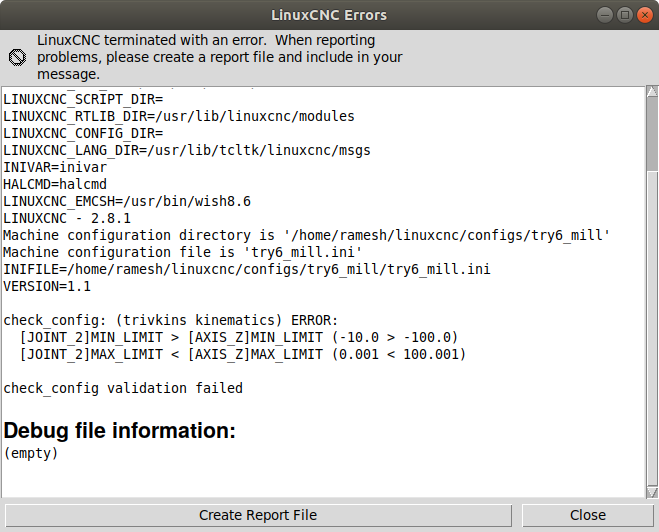The image size is (659, 532).
Task: Click the JOINT_2 MAX_LIMIT error line
Action: (x=243, y=354)
